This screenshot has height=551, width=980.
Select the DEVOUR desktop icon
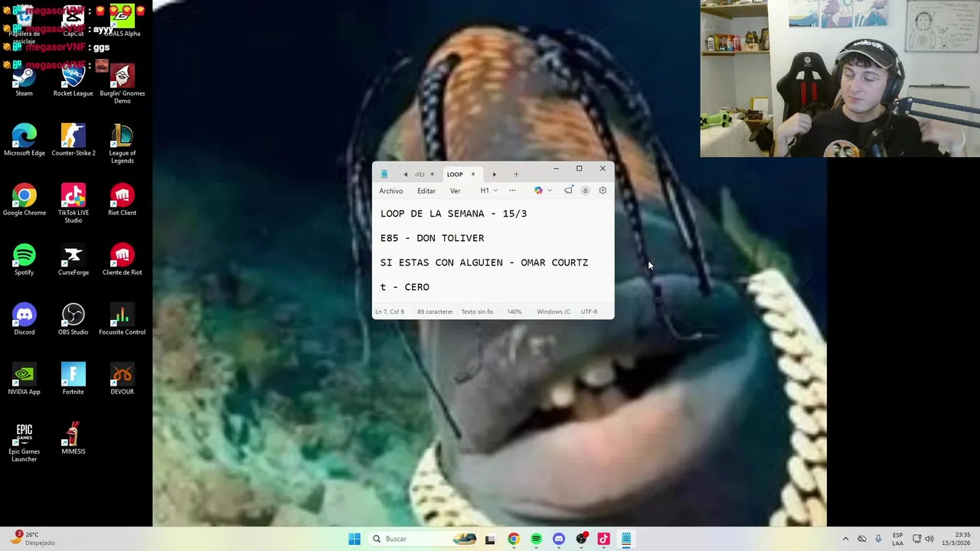[122, 379]
